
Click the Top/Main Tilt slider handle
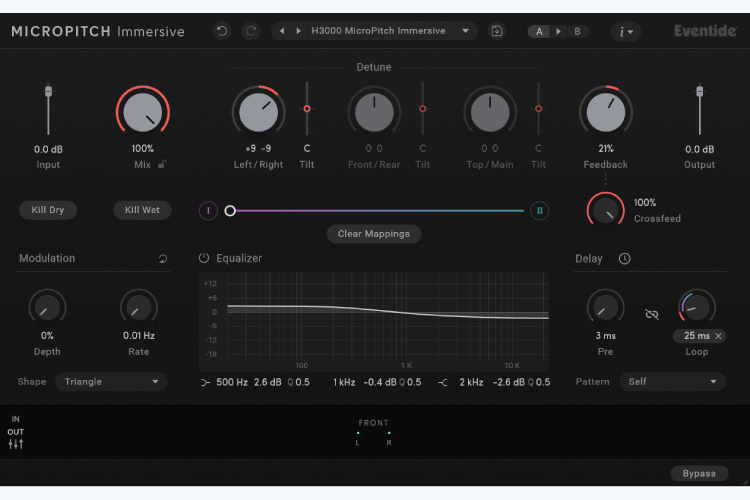[x=539, y=109]
